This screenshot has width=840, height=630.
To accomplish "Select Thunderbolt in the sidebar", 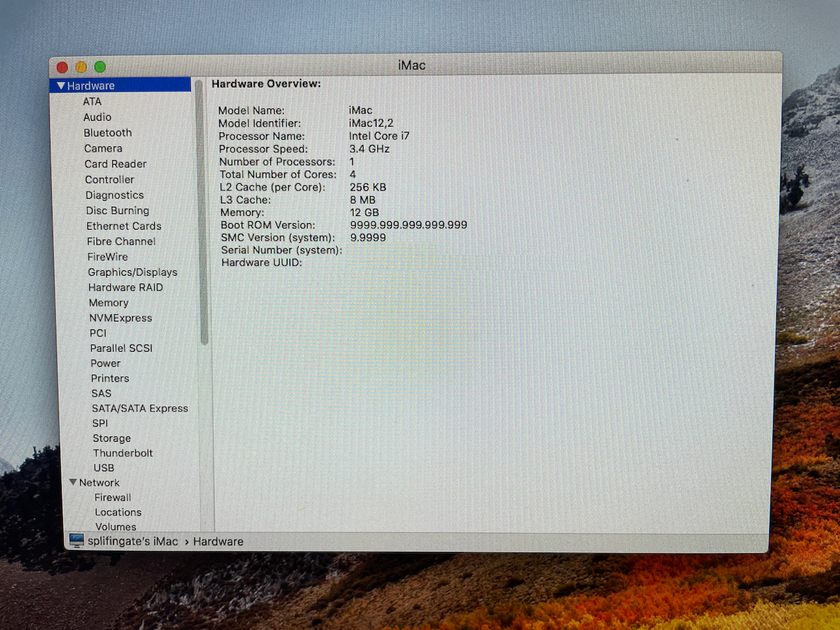I will tap(123, 453).
